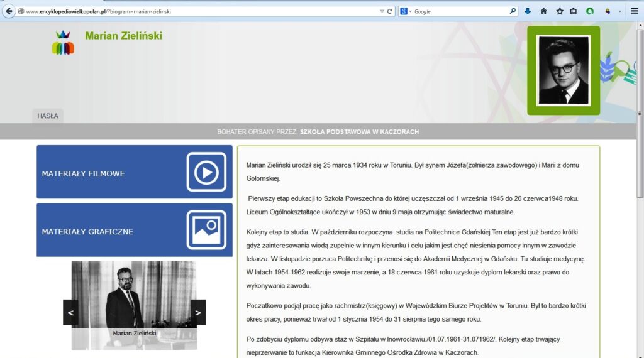The image size is (644, 358).
Task: Reload the page with the refresh icon
Action: tap(390, 11)
